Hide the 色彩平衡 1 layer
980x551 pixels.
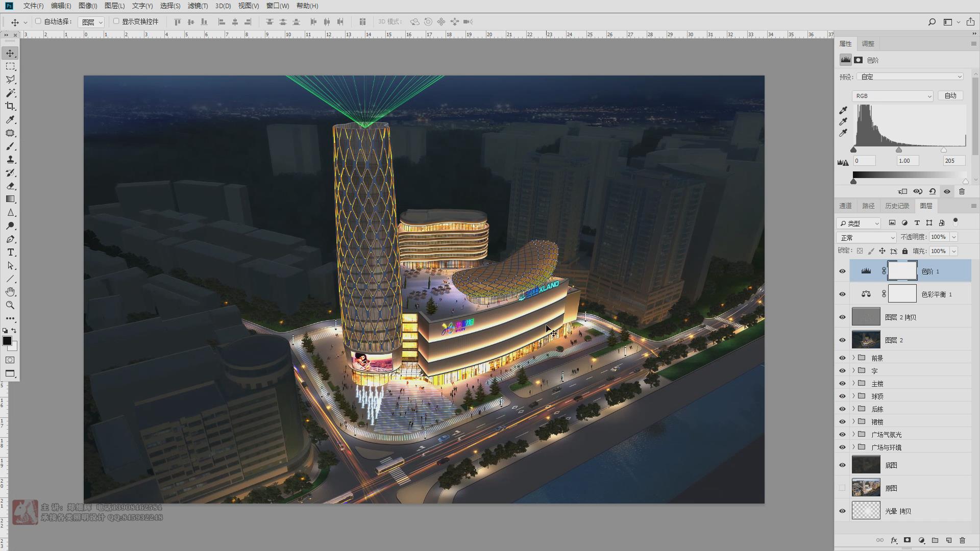[x=842, y=294]
